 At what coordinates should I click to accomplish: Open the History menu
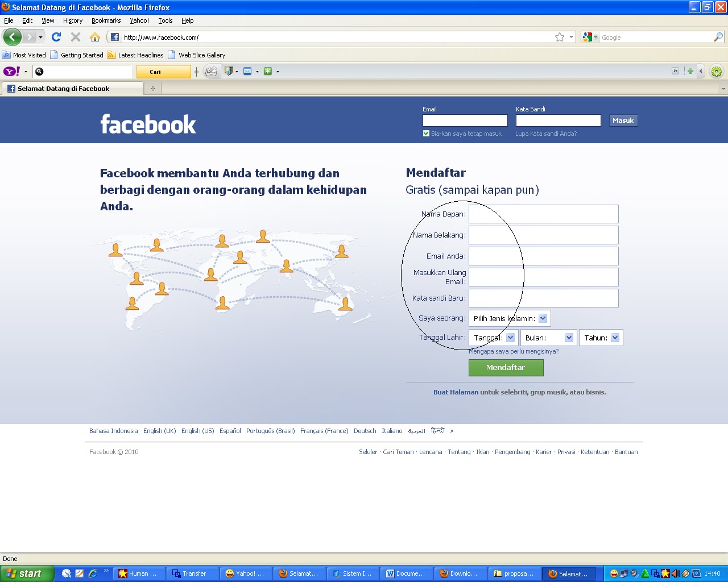click(x=73, y=20)
